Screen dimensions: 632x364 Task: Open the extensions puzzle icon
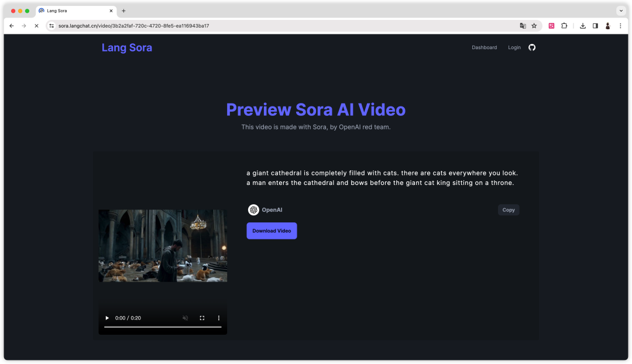[x=564, y=26]
